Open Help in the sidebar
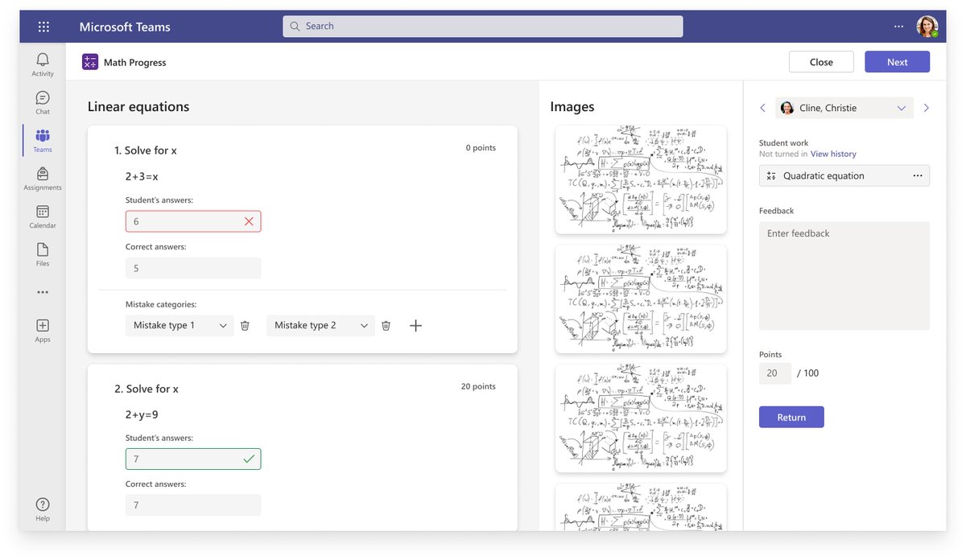966x560 pixels. pyautogui.click(x=43, y=509)
